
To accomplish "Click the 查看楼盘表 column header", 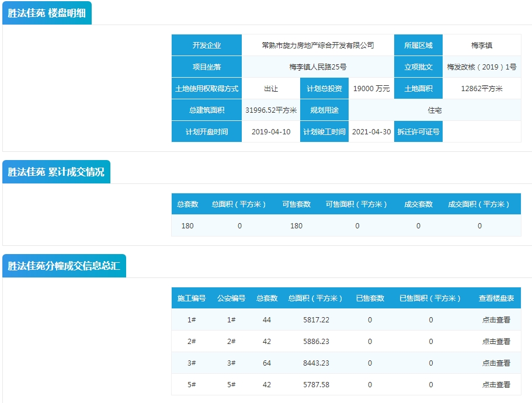I will [x=496, y=298].
